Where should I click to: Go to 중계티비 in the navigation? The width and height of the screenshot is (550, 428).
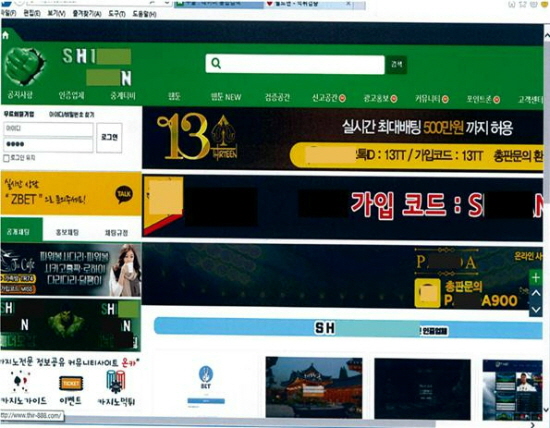tap(123, 96)
